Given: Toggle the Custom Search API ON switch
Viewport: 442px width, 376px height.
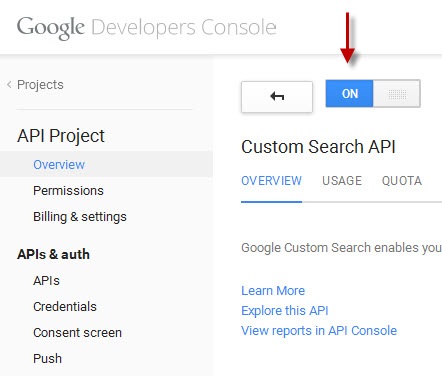Looking at the screenshot, I should [x=373, y=93].
